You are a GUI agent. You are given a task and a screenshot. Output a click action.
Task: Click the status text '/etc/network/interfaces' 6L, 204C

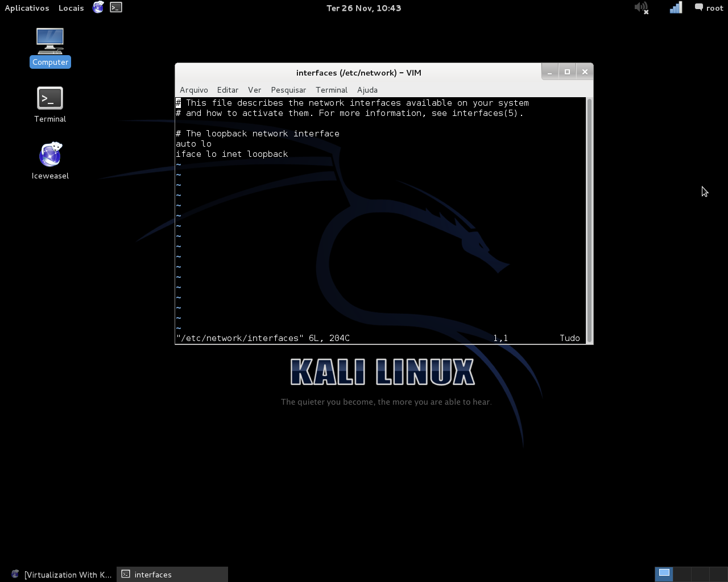click(x=263, y=338)
